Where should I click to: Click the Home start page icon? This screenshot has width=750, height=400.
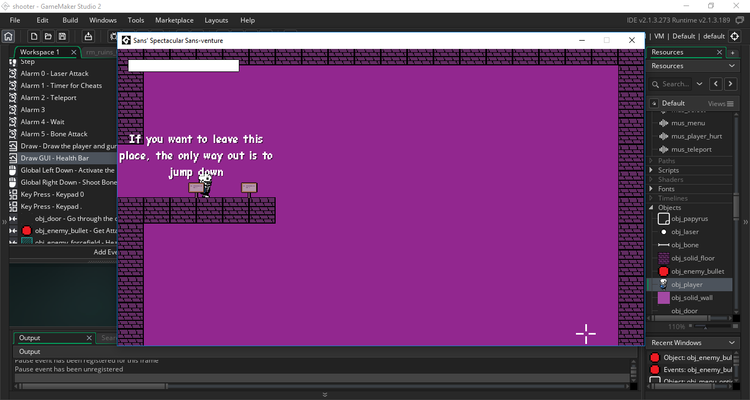(x=8, y=36)
